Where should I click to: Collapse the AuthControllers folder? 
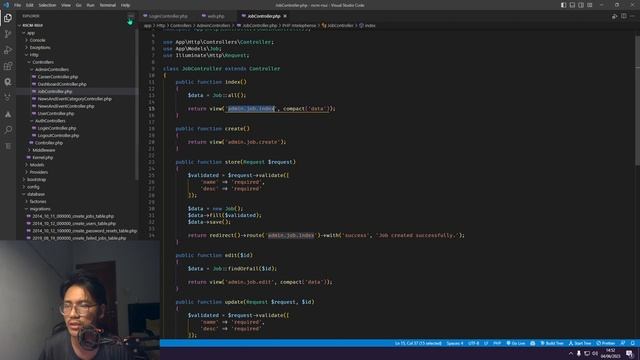(x=50, y=121)
